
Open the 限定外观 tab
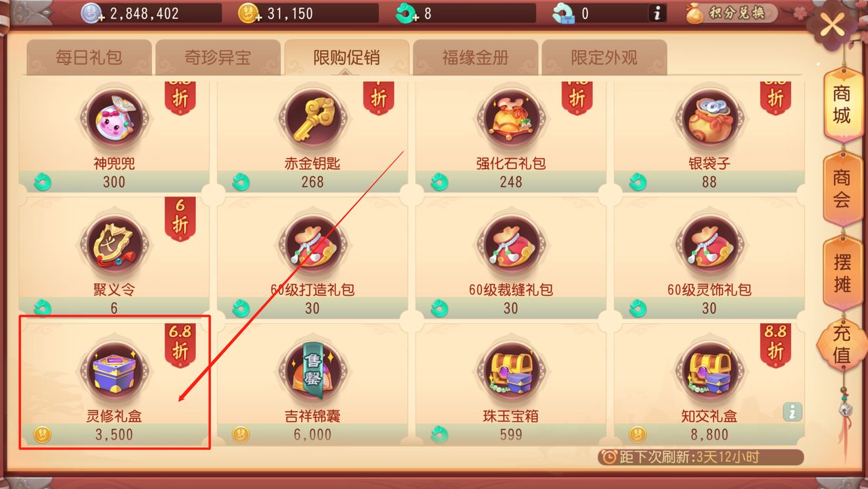click(604, 58)
